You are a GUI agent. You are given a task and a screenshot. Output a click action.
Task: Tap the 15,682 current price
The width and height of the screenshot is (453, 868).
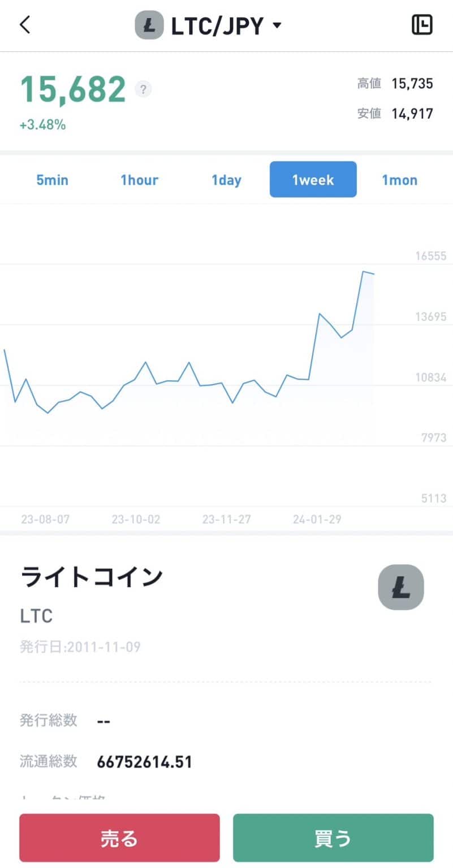coord(73,89)
